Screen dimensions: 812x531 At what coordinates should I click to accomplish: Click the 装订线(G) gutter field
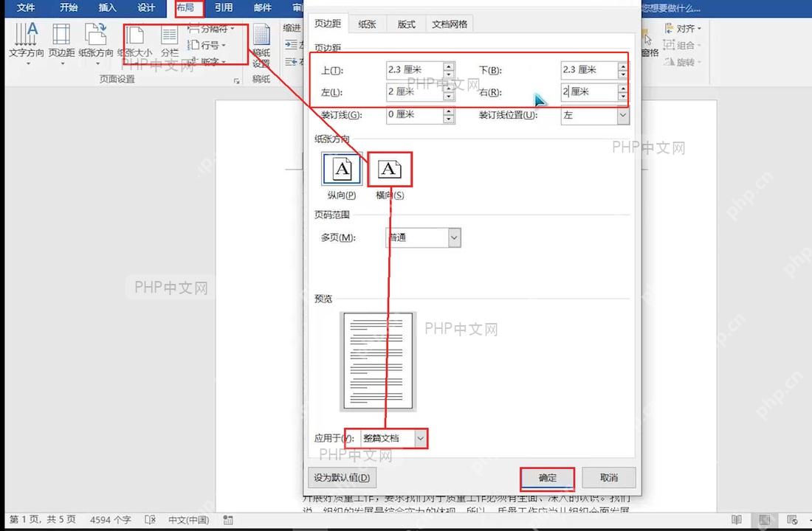pyautogui.click(x=415, y=114)
